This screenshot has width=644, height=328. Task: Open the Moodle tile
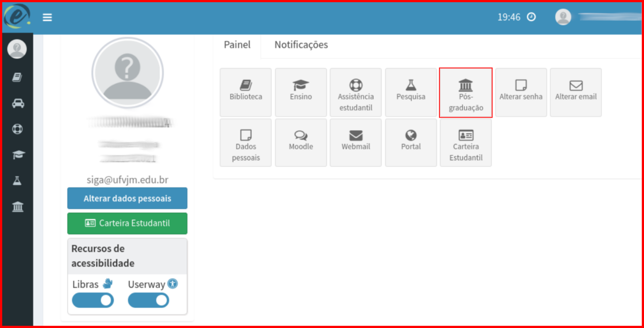(301, 142)
